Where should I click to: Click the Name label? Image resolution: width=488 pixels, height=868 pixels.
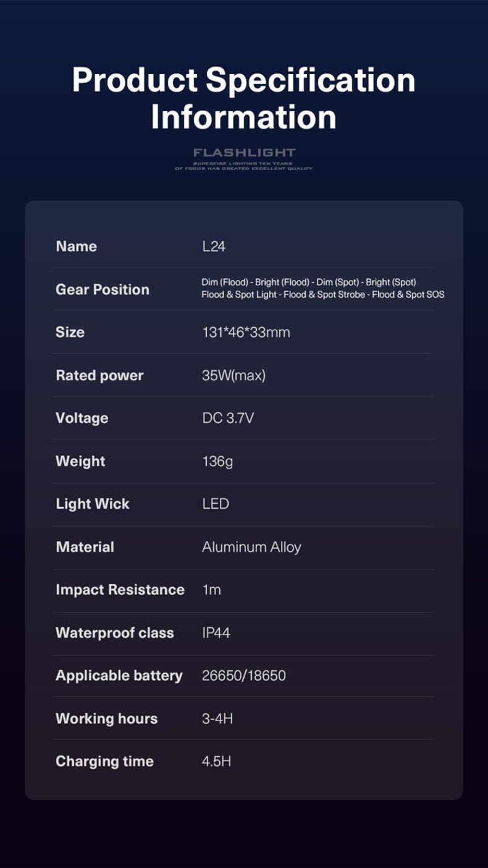(77, 246)
